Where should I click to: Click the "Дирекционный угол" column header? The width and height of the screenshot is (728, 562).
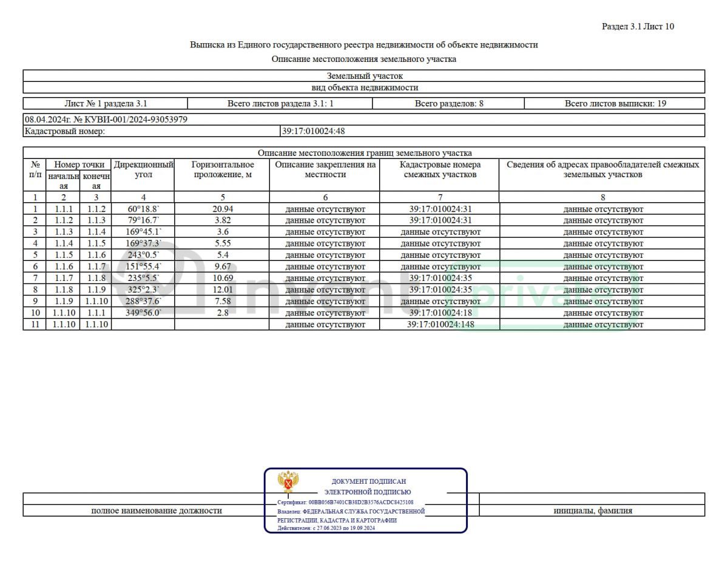click(144, 170)
